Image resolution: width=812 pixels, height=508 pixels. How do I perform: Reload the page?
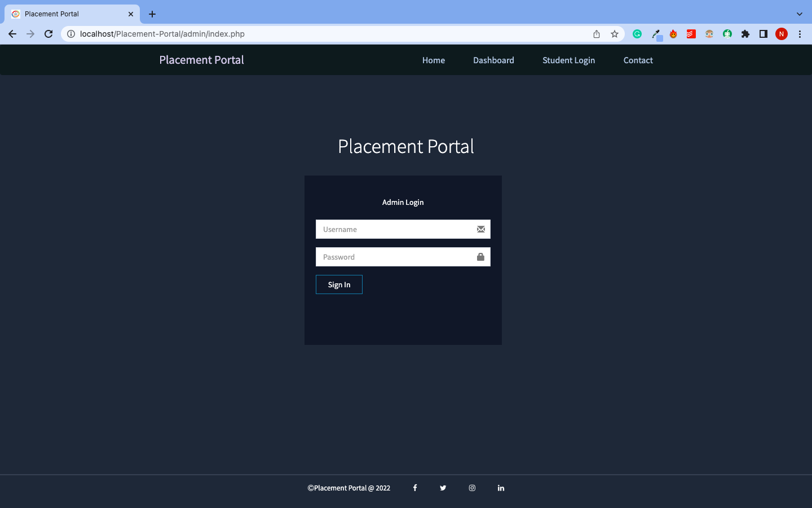click(x=48, y=34)
